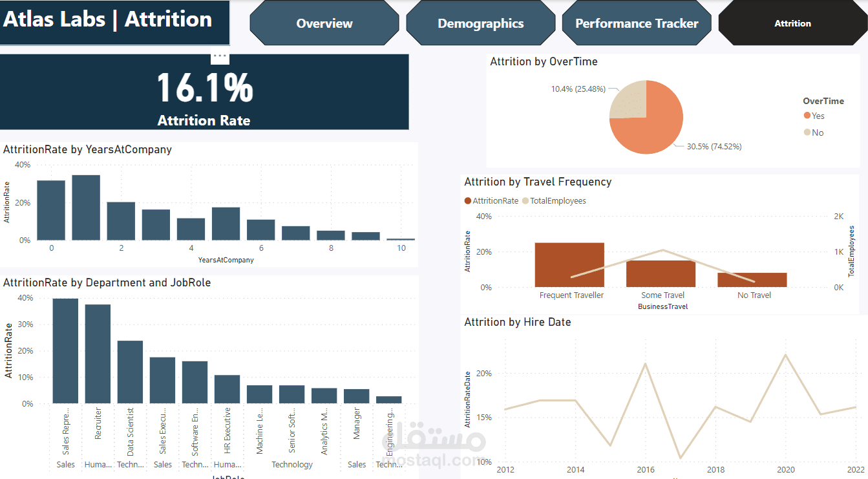Click the '30.5% (74.52%)' pie label
This screenshot has height=479, width=868.
pyautogui.click(x=714, y=147)
